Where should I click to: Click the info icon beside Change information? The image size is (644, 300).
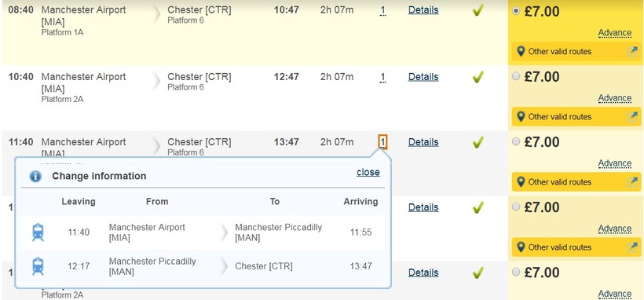click(x=35, y=176)
